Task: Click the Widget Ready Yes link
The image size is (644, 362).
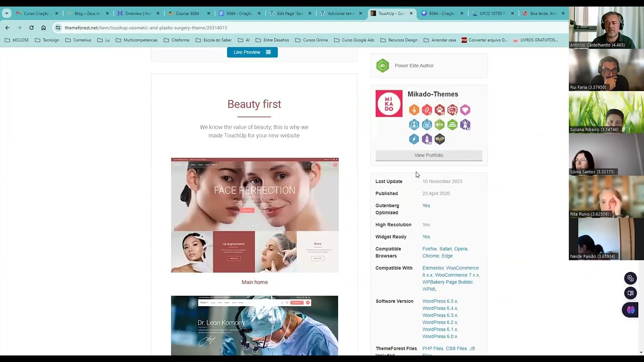Action: pos(426,237)
